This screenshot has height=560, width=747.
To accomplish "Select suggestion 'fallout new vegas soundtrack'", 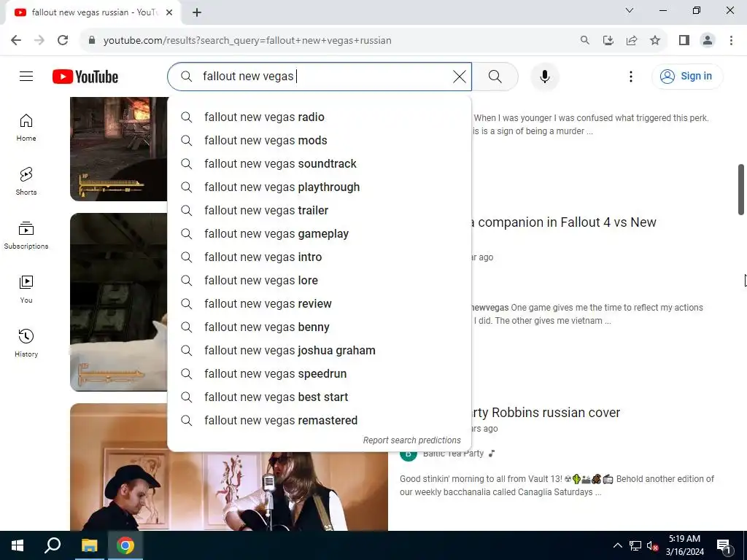I will [x=320, y=163].
